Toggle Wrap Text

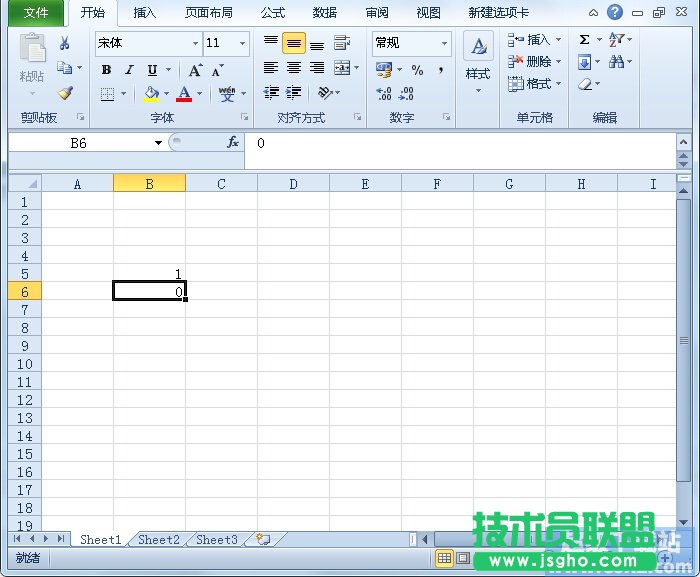pyautogui.click(x=342, y=43)
